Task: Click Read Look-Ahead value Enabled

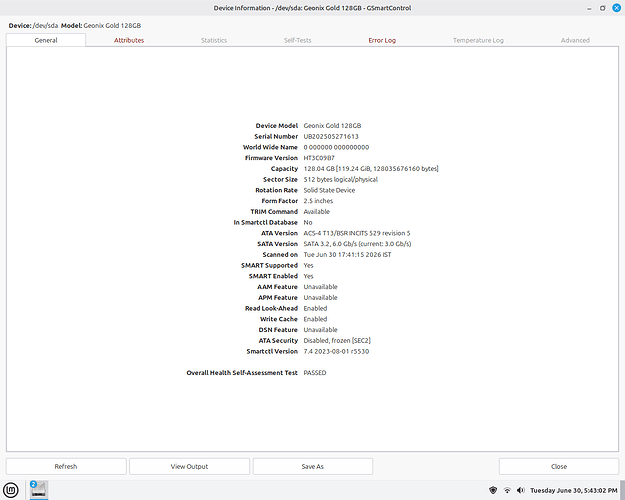Action: tap(315, 309)
